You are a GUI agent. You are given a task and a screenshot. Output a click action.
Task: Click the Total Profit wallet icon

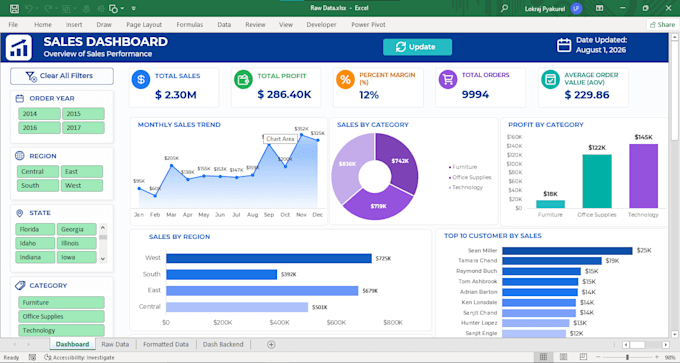[243, 80]
